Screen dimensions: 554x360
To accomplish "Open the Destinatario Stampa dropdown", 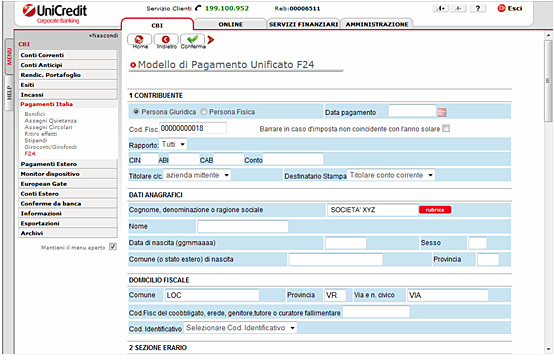I will point(391,175).
